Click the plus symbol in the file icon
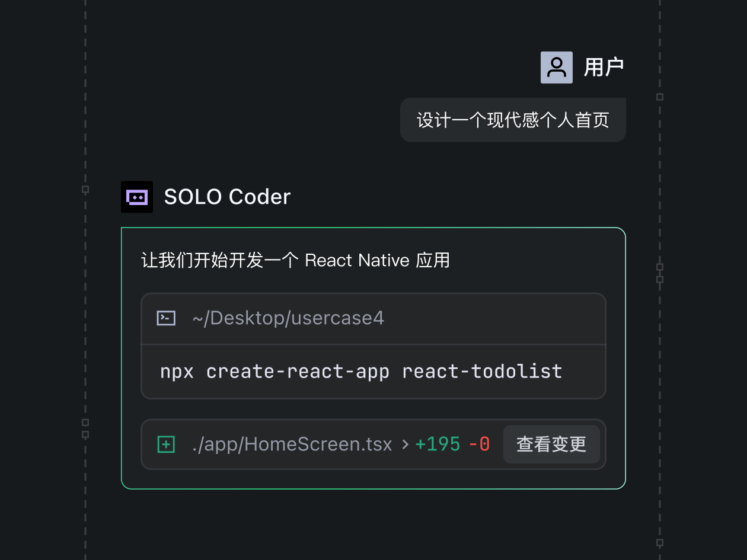 click(166, 444)
